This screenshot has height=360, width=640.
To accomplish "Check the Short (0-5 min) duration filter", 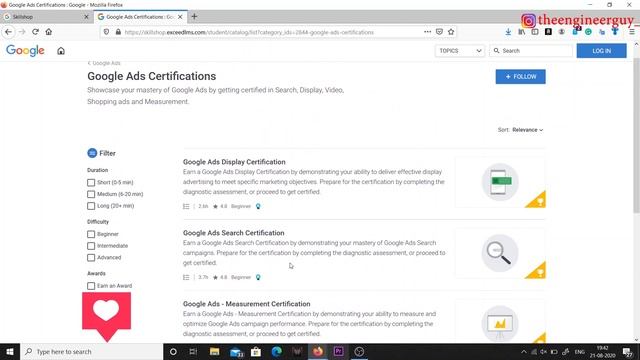I will tap(91, 182).
